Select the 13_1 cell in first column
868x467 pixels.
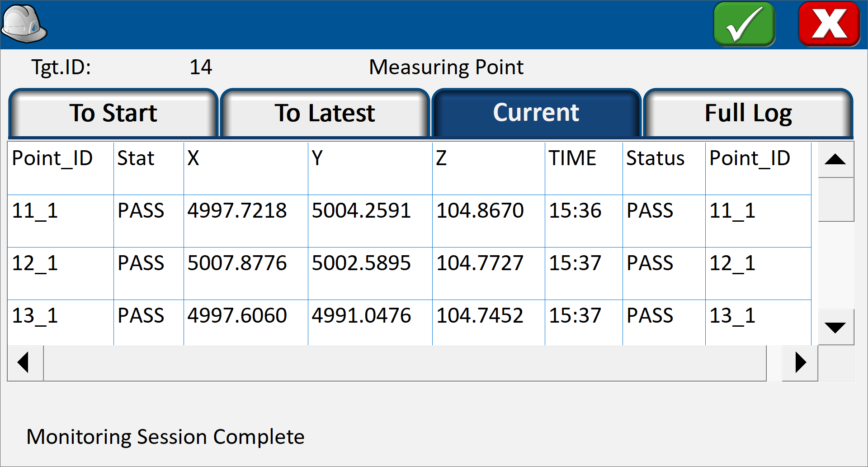click(61, 322)
